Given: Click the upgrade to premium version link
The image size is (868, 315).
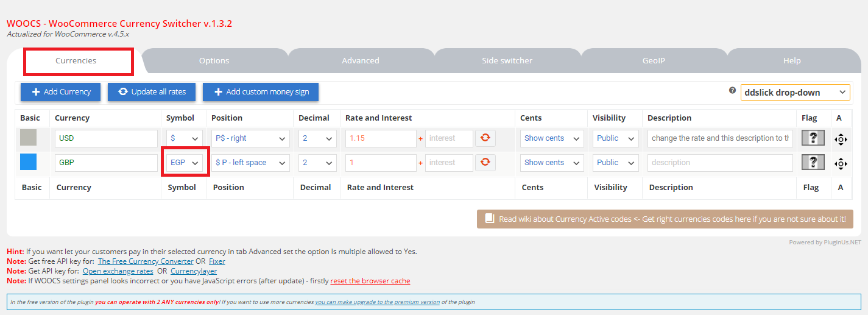Looking at the screenshot, I should (378, 302).
